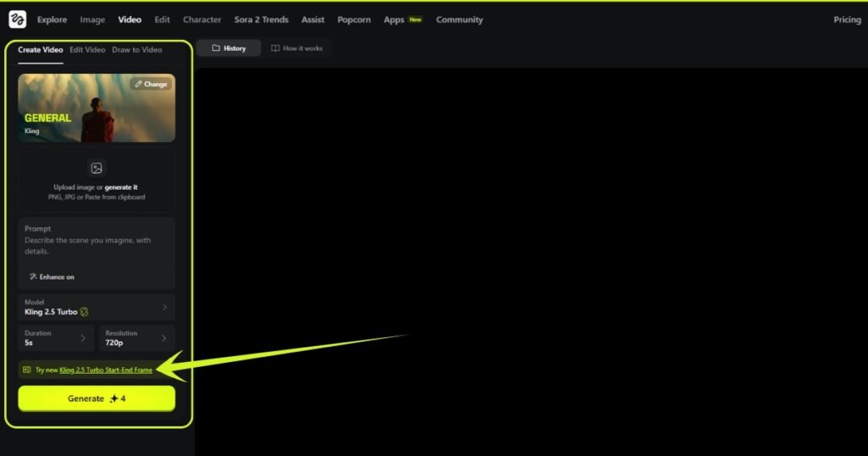The image size is (868, 456).
Task: Expand the Model Kling 2.5 Turbo selector
Action: coord(97,307)
